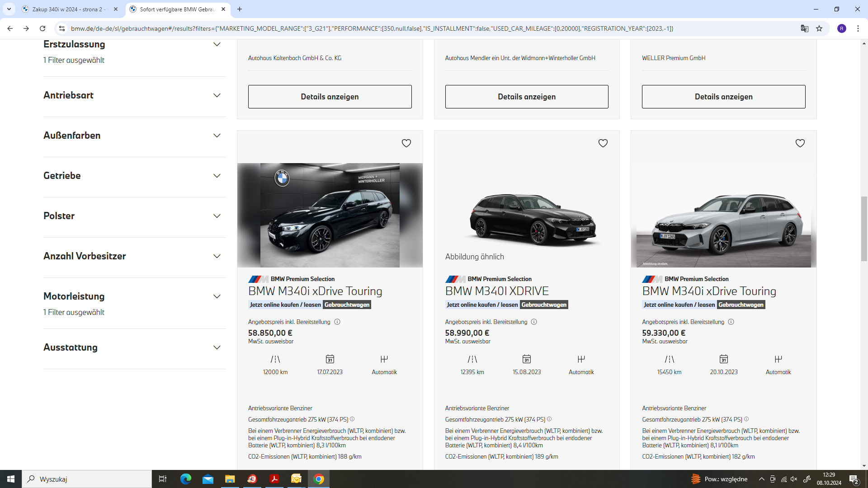The image size is (868, 488).
Task: Open the browser tab search dropdown
Action: [x=9, y=9]
